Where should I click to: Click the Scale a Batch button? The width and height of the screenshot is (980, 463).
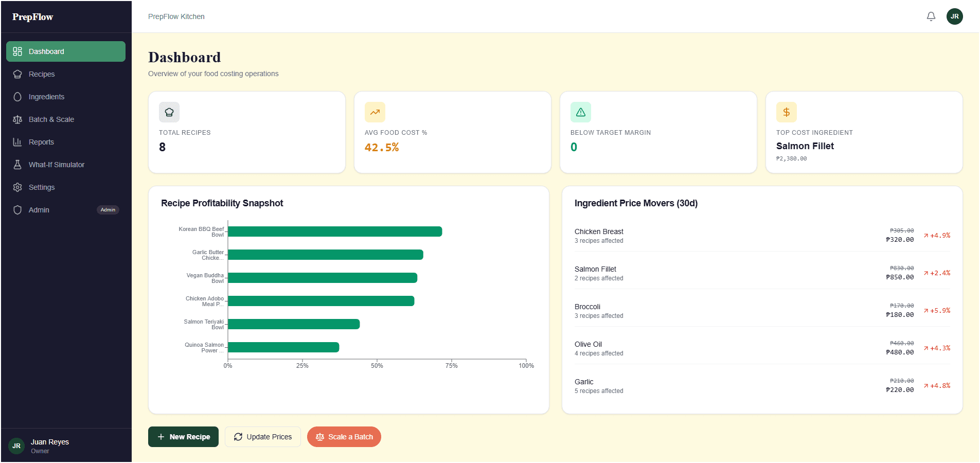pyautogui.click(x=344, y=437)
